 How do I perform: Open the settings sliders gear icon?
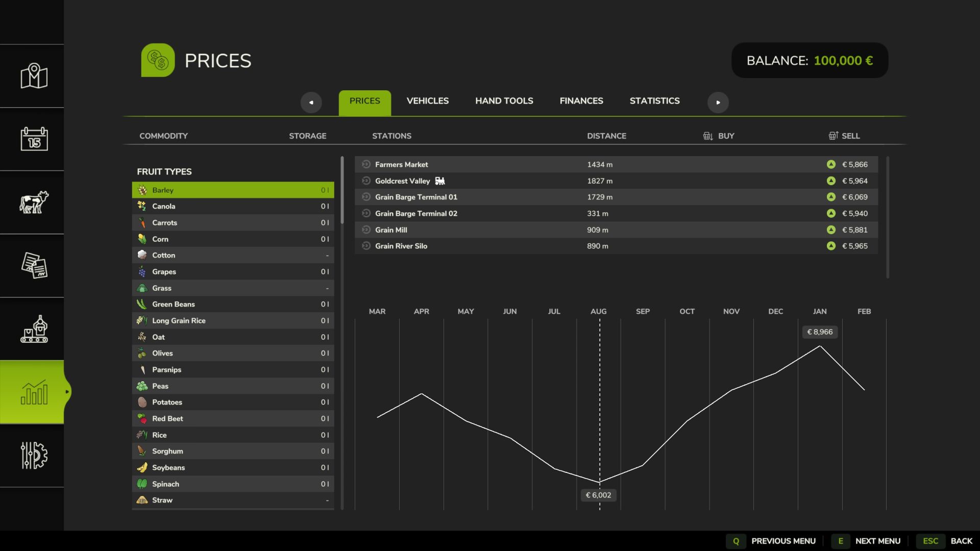pos(34,455)
